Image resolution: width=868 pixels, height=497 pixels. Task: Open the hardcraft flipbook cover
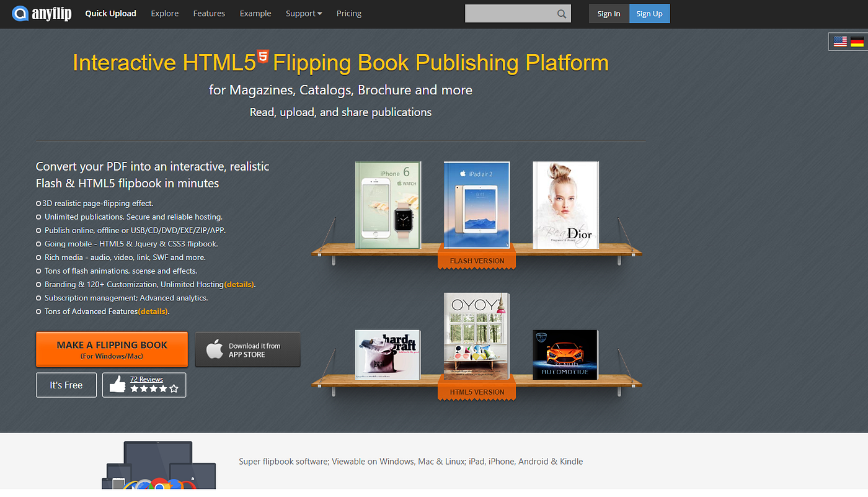tap(387, 355)
